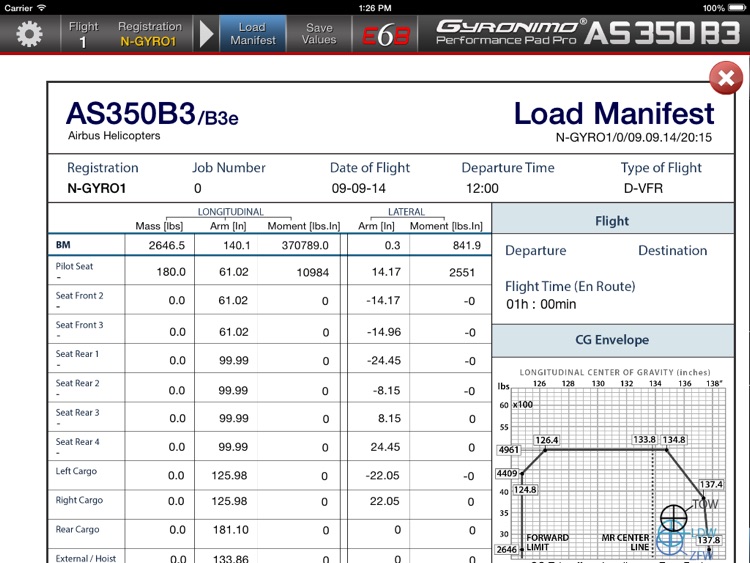Screen dimensions: 750x563
Task: Select Seat Front 2 lateral arm -14.17
Action: (383, 300)
